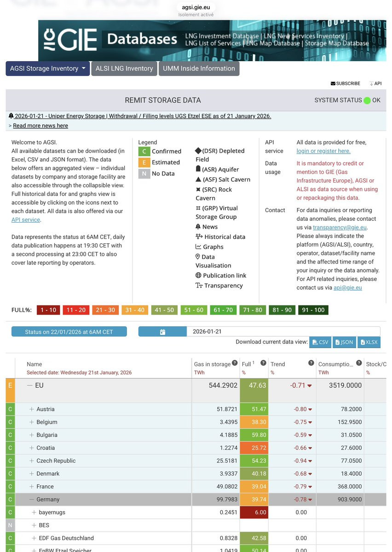Expand the Croatia row

tap(32, 448)
